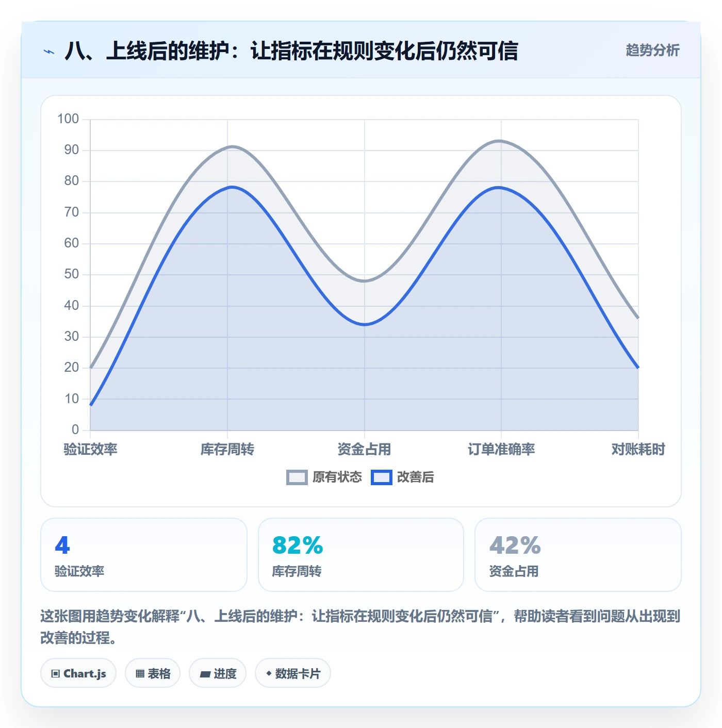
Task: Click the Chart.js chip square icon
Action: (56, 673)
